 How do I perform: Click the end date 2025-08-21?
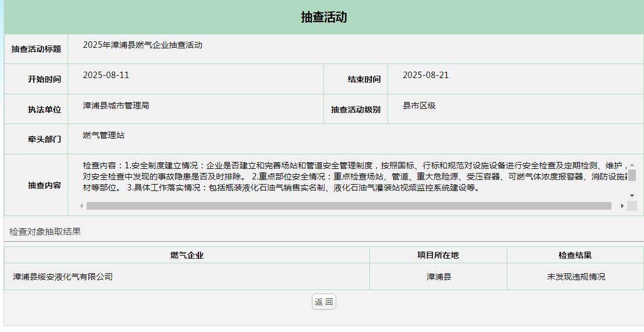[x=426, y=75]
